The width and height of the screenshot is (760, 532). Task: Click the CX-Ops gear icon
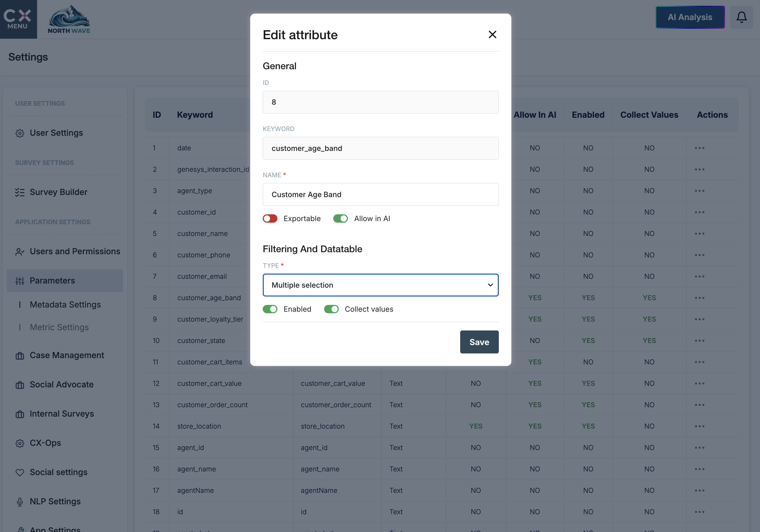pos(20,443)
